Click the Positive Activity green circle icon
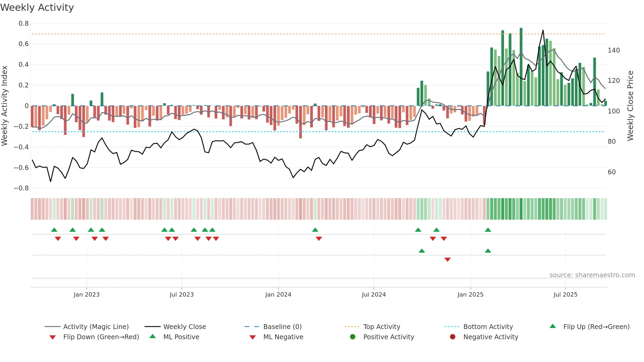644x362 pixels. click(x=353, y=337)
